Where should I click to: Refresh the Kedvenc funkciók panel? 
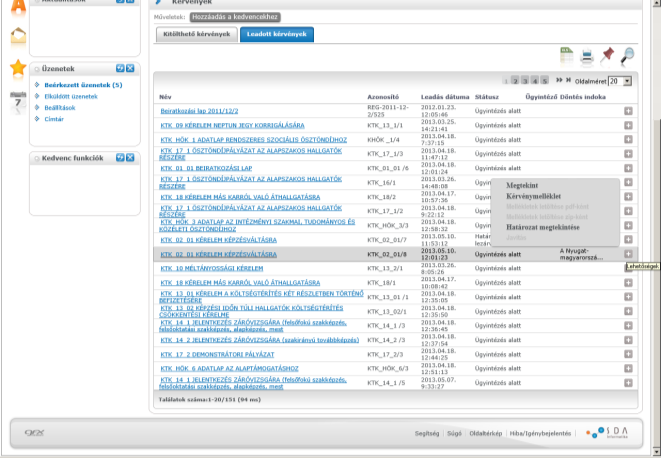point(120,157)
